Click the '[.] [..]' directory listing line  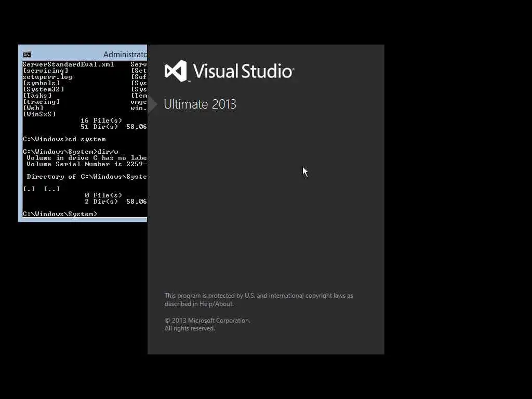pyautogui.click(x=42, y=189)
